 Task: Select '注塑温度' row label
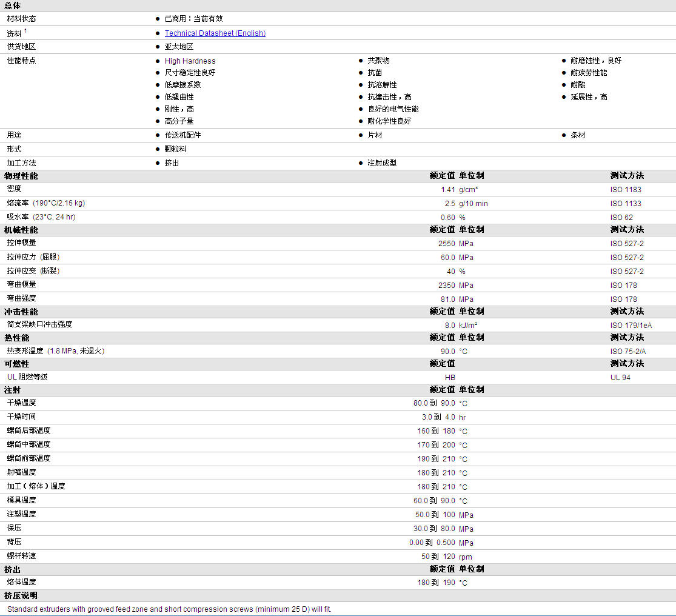(22, 514)
